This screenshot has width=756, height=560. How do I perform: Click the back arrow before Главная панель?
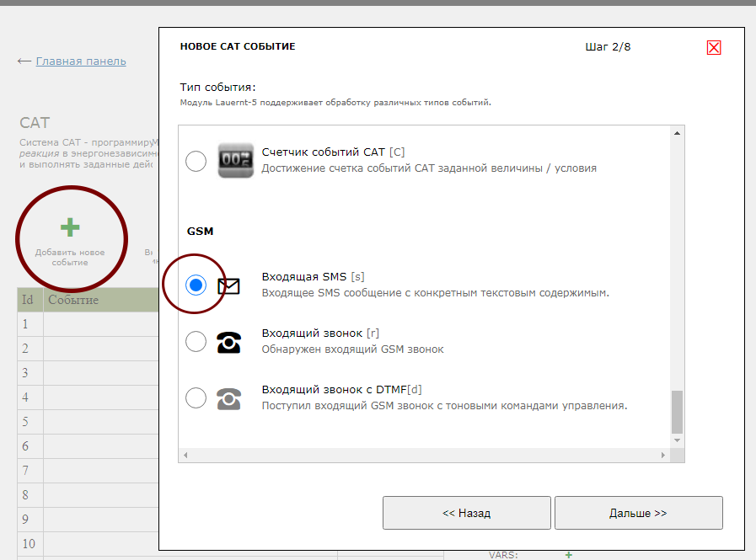pyautogui.click(x=24, y=61)
